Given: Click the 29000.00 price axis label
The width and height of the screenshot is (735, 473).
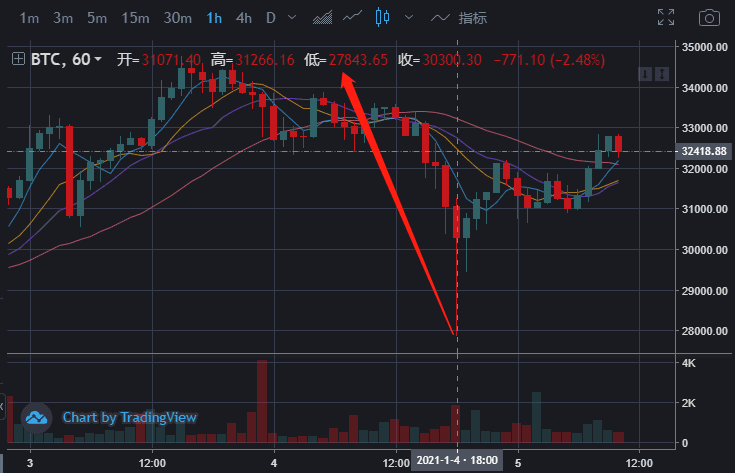Looking at the screenshot, I should point(705,291).
